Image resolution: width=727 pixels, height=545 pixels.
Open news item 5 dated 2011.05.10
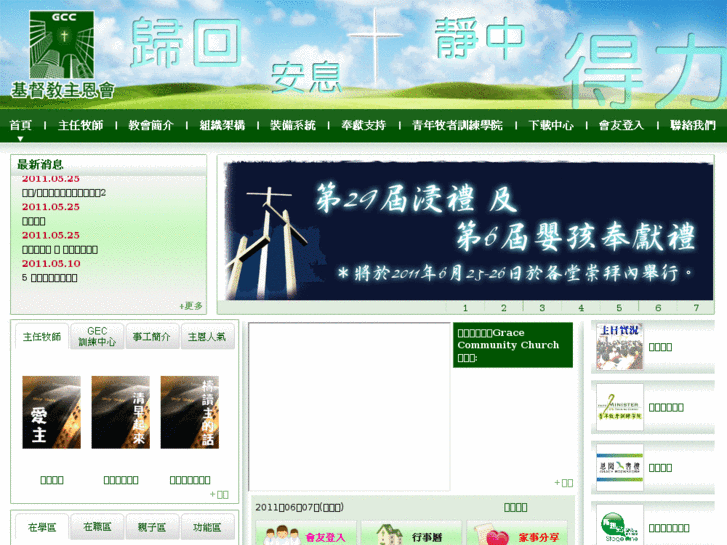click(x=50, y=278)
